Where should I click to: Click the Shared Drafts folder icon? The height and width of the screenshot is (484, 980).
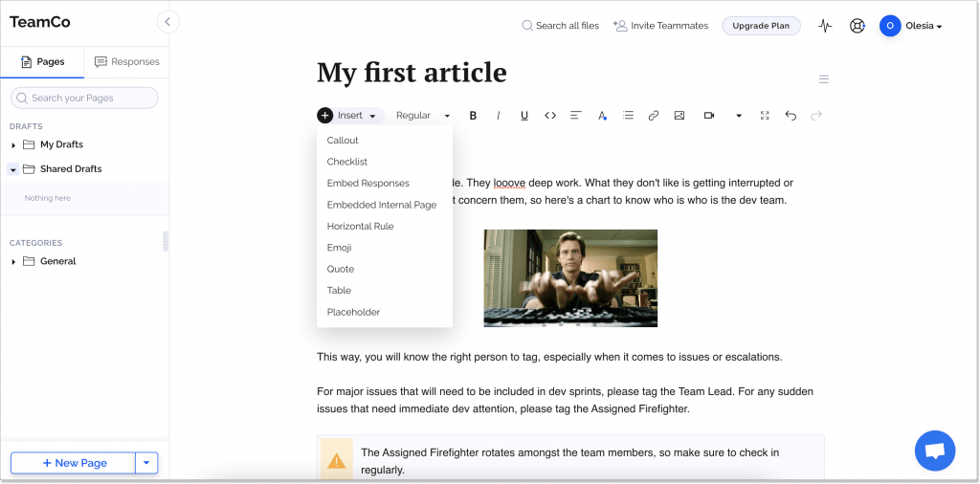click(28, 168)
